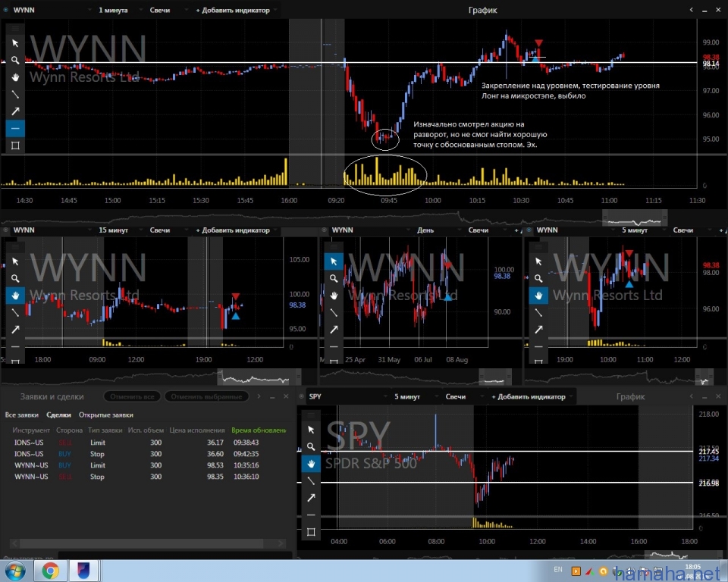728x582 pixels.
Task: Select hand tool in the 15-minute WYNN chart
Action: click(x=15, y=296)
